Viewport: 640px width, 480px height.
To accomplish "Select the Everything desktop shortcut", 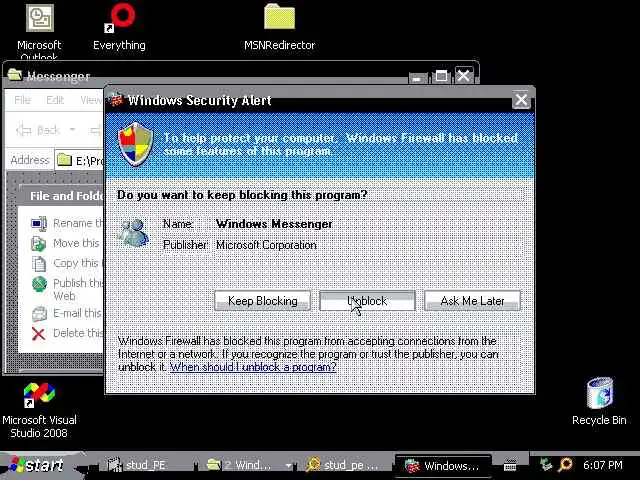I will pos(119,27).
